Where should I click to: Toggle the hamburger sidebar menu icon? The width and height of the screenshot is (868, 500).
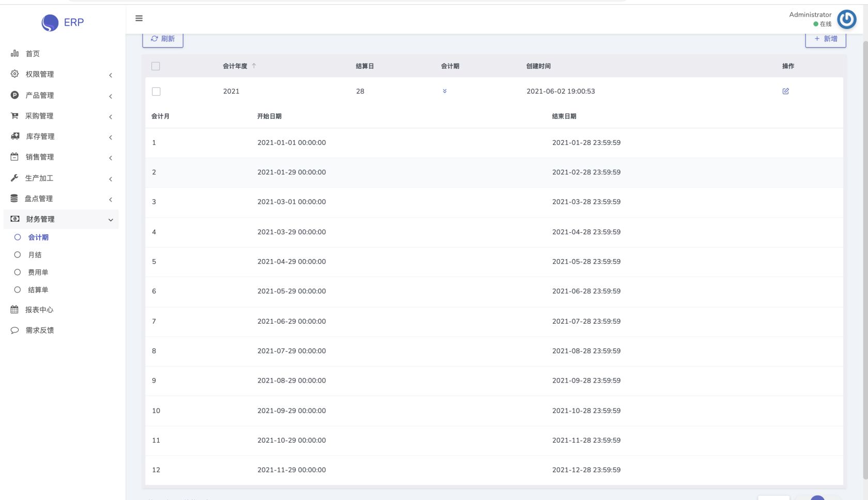(139, 18)
